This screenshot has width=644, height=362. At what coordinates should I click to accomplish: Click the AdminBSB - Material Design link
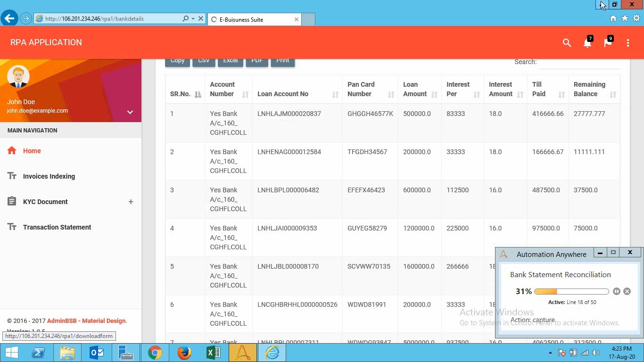coord(86,321)
